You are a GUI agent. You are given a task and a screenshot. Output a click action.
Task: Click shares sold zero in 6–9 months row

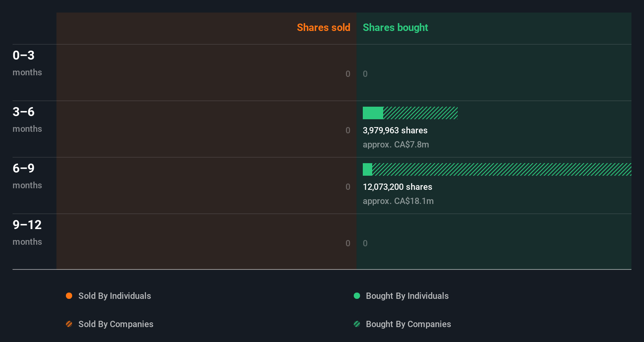tap(348, 187)
